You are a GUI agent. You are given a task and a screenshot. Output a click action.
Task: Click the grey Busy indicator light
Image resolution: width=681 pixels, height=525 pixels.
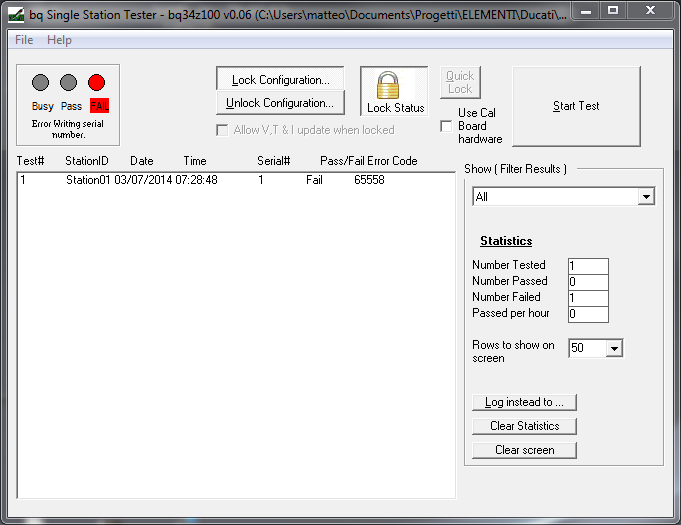[x=40, y=83]
